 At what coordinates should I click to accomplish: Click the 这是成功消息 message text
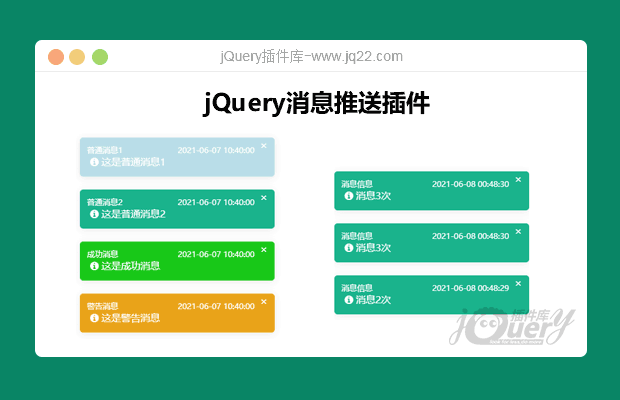130,266
